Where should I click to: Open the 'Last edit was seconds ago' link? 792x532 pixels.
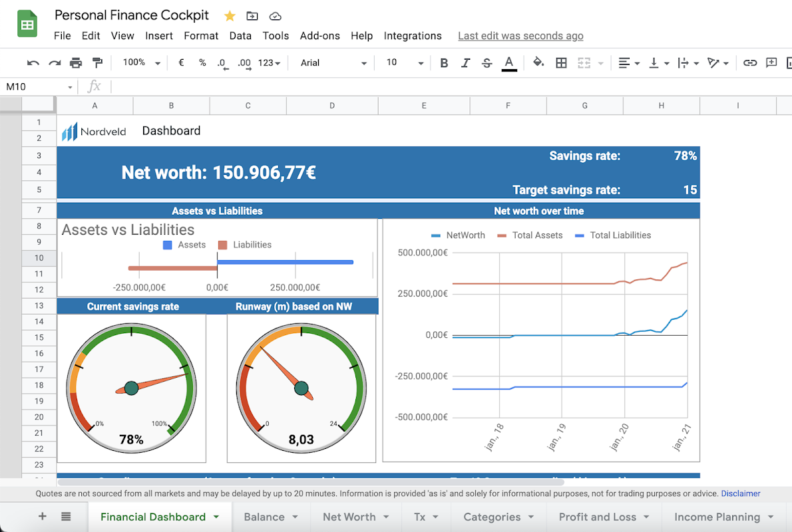[520, 36]
